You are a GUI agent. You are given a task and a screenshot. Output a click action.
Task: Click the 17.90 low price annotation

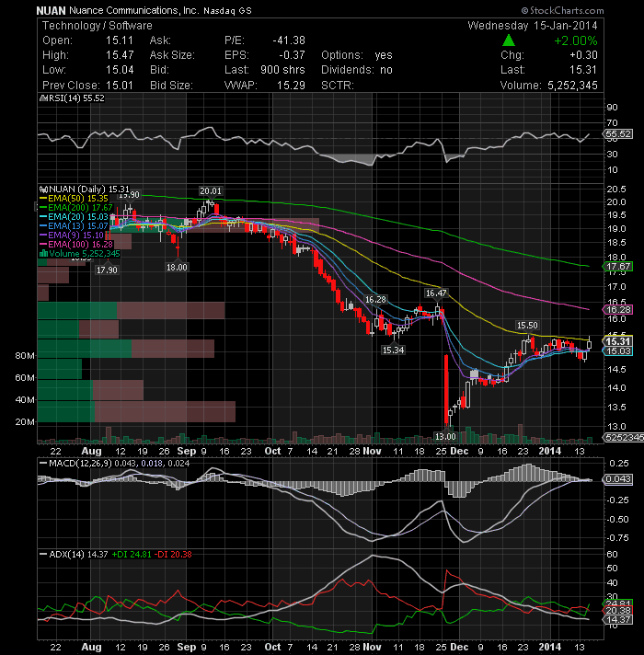[x=107, y=270]
